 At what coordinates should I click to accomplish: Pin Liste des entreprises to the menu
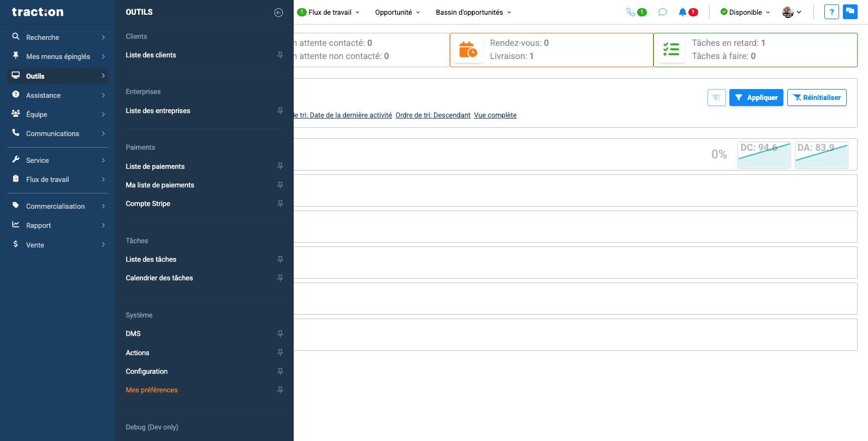tap(280, 111)
